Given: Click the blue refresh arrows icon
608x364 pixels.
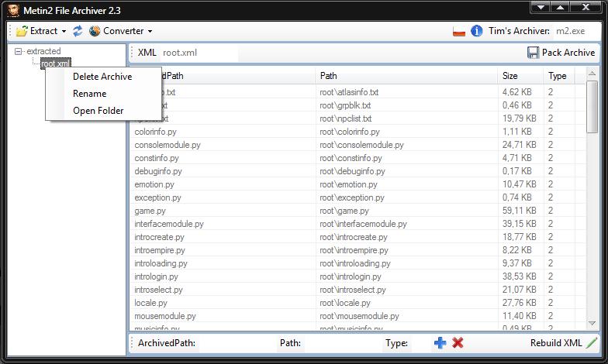Looking at the screenshot, I should tap(78, 31).
